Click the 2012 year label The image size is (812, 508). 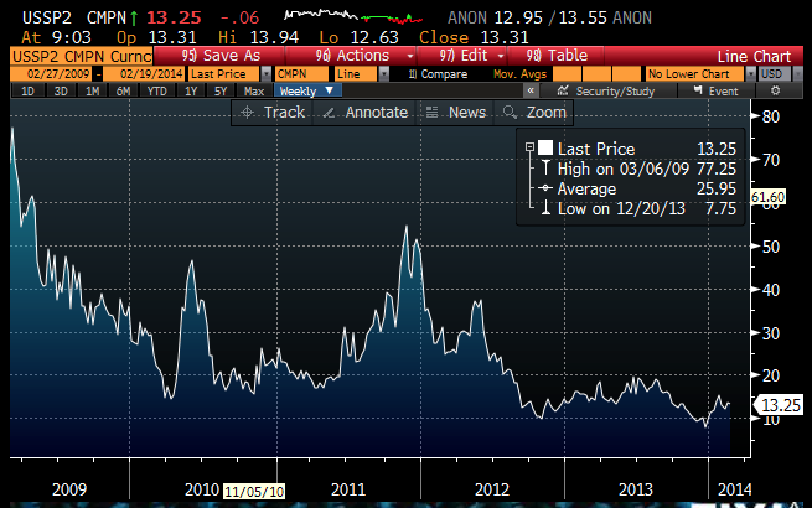(x=492, y=489)
